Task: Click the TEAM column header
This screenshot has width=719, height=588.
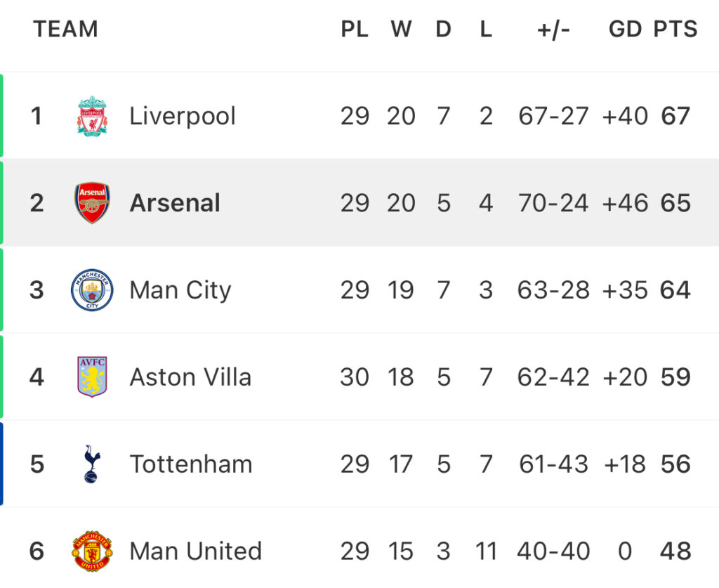Action: pos(65,30)
